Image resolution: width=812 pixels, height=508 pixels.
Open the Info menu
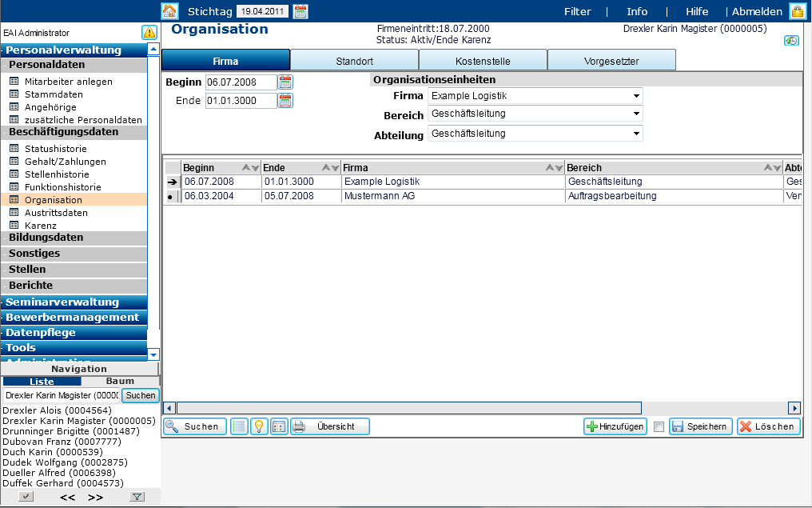[637, 11]
